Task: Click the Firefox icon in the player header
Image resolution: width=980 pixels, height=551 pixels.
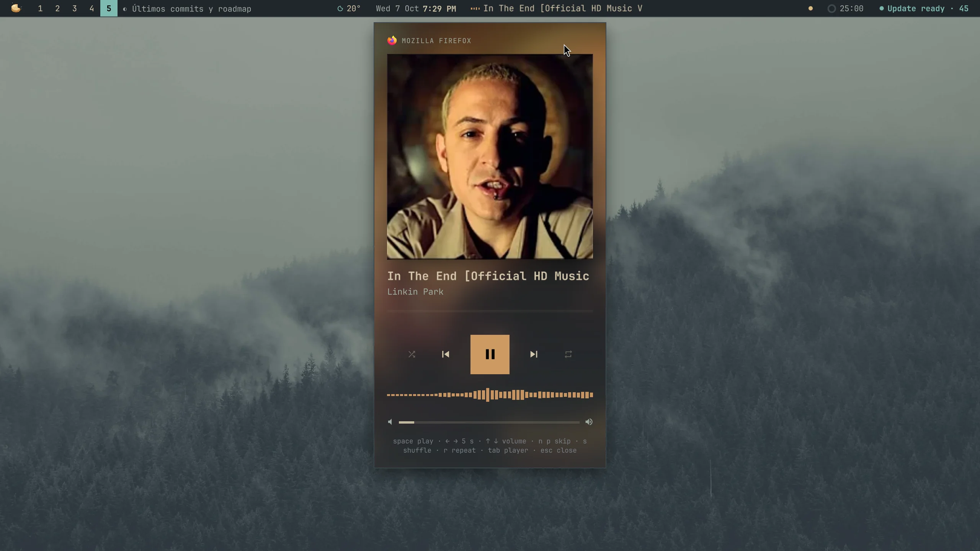Action: 392,41
